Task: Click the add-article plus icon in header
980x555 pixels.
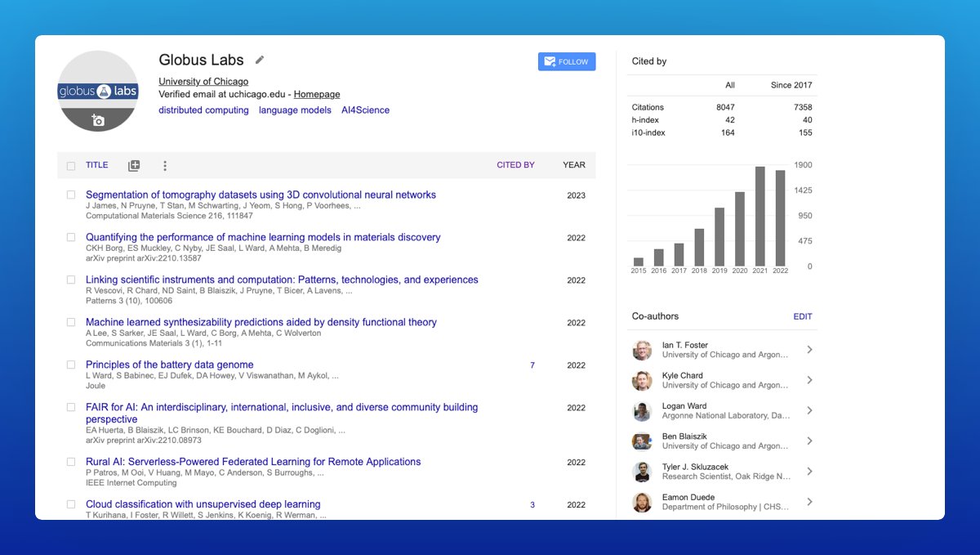Action: click(134, 165)
